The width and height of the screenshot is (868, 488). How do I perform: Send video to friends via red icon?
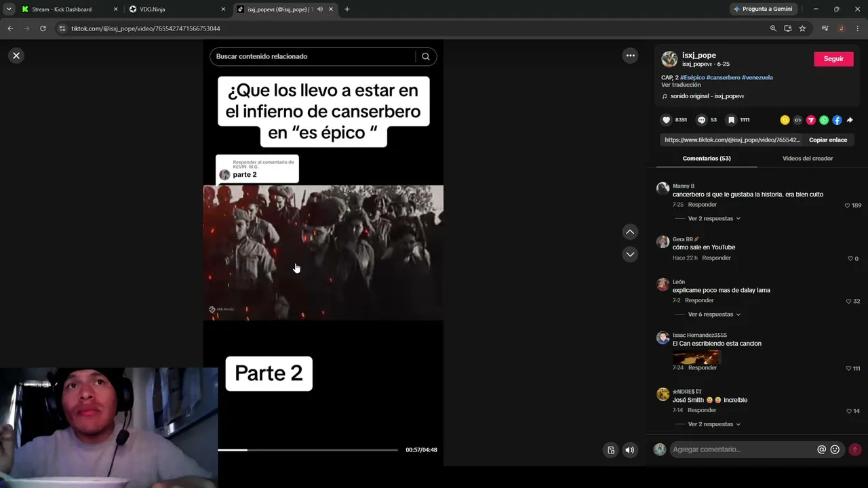[811, 120]
